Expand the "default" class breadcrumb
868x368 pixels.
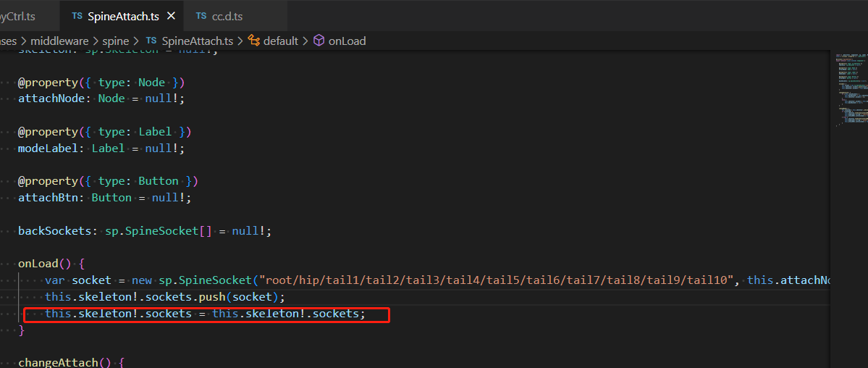pos(281,41)
